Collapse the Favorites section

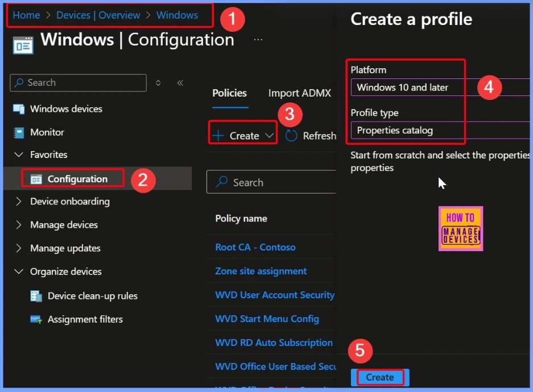[x=19, y=155]
